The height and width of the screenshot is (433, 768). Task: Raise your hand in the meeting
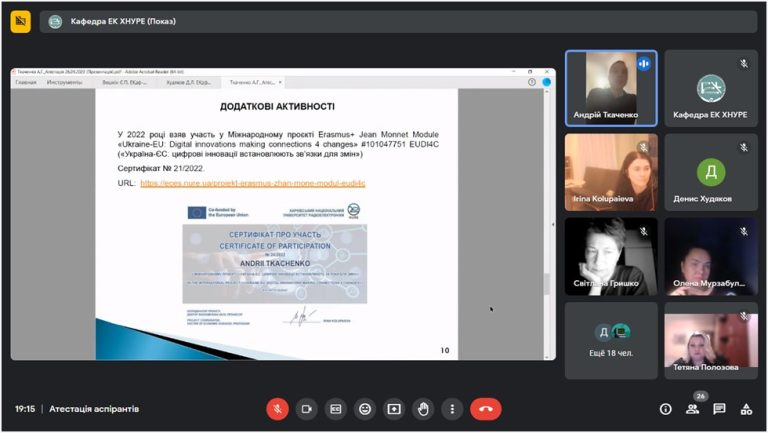click(x=423, y=409)
